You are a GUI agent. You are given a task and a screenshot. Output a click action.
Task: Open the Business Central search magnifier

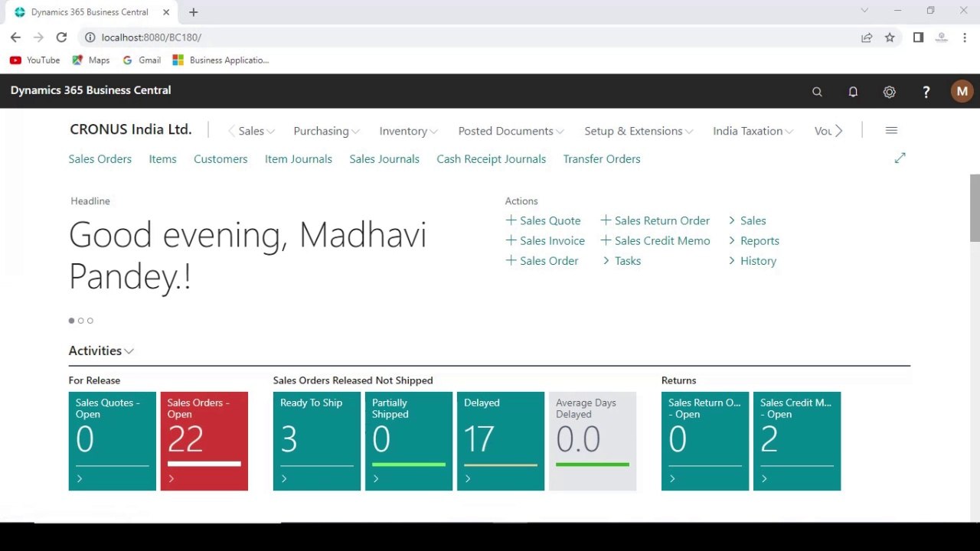point(817,92)
